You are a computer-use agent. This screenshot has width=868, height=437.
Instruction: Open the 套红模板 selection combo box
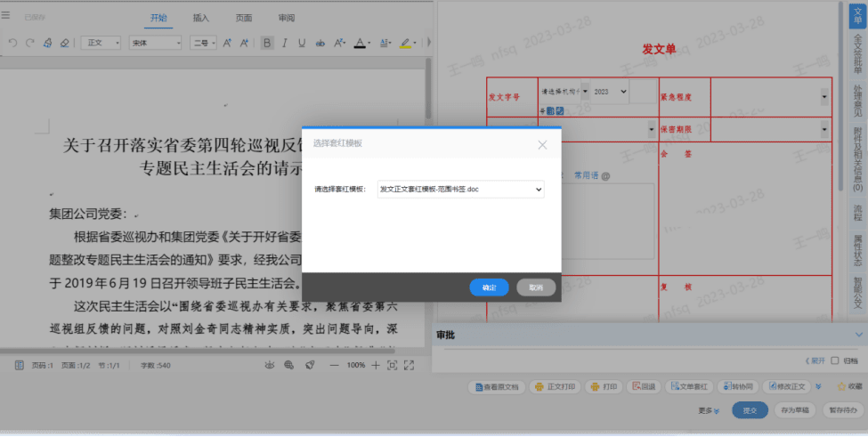click(x=460, y=190)
